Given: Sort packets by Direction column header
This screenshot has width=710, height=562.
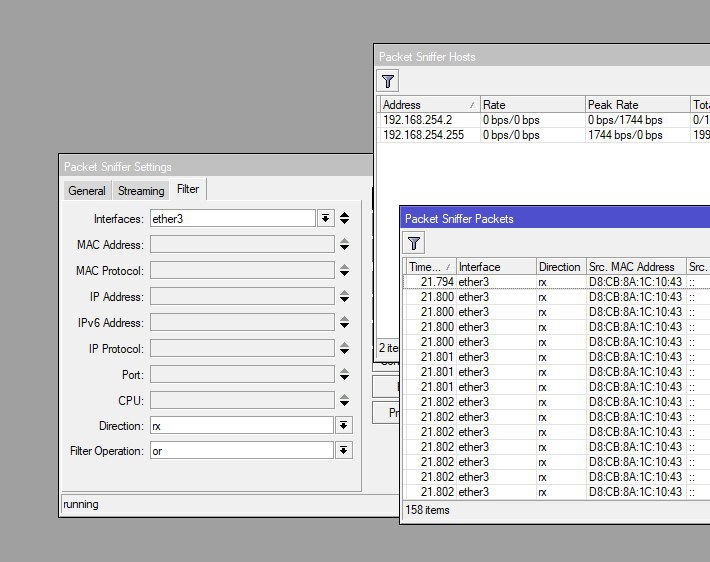Looking at the screenshot, I should (x=561, y=267).
